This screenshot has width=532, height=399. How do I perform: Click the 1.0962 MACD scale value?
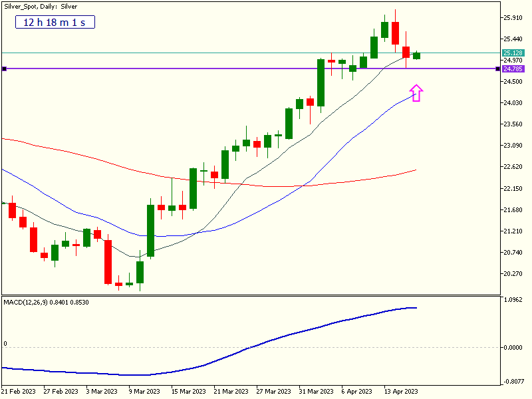pos(513,300)
